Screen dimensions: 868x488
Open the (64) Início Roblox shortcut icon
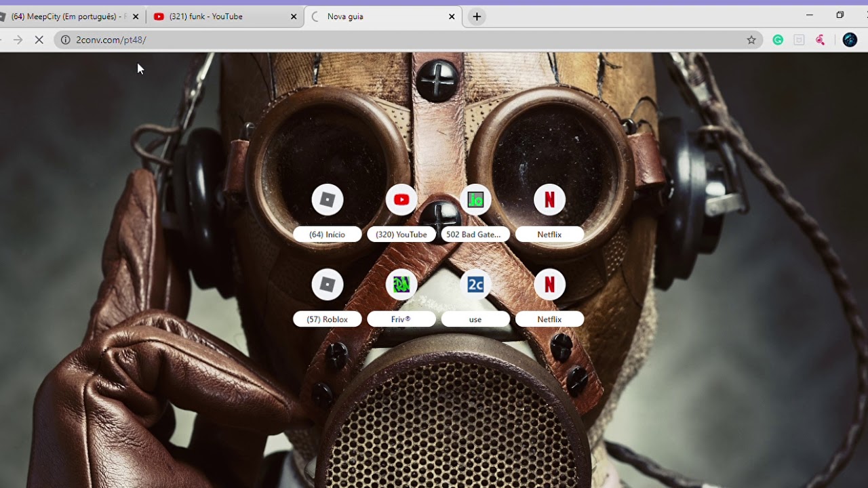tap(328, 200)
